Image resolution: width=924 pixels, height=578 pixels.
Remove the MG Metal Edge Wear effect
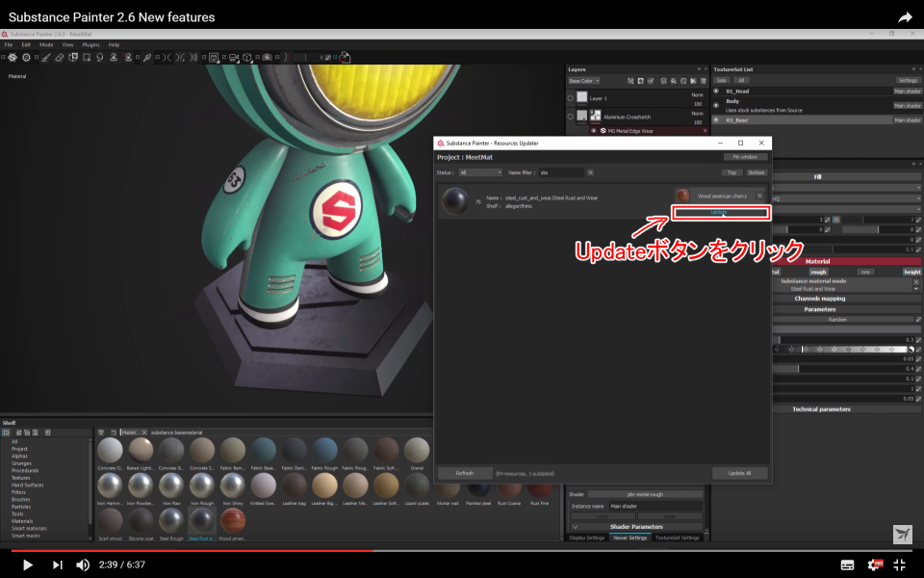click(705, 131)
